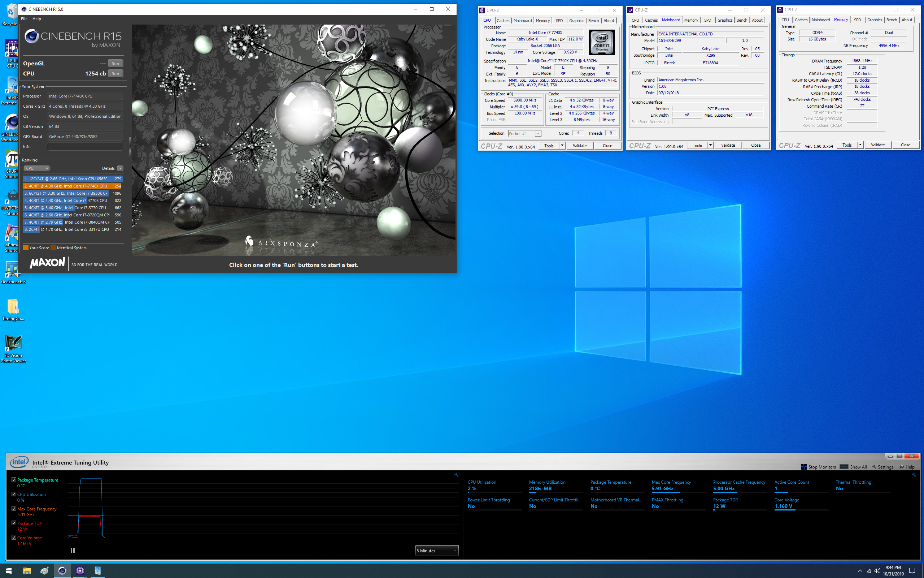Select the i7-7740X ranking row scoring 1254
924x578 pixels.
tap(73, 186)
